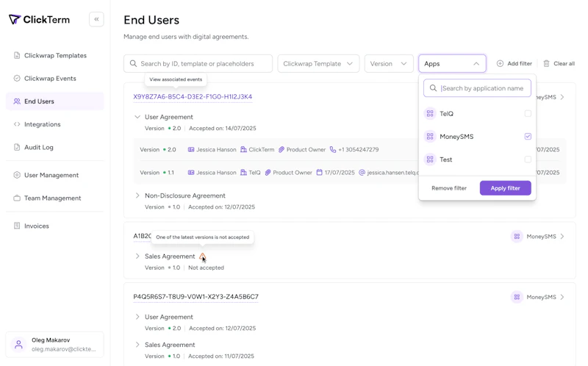The height and width of the screenshot is (366, 588).
Task: Click MoneySMS app icon on A1B2C user card
Action: click(517, 236)
